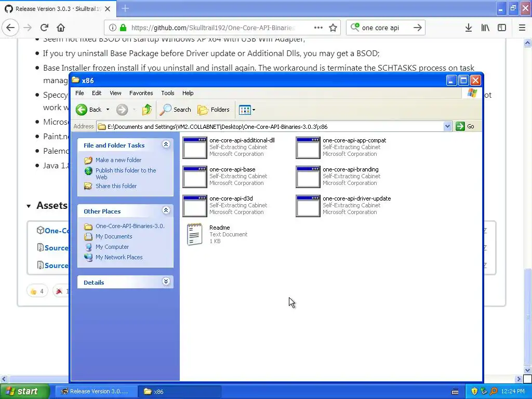532x399 pixels.
Task: Open One-Core-API-Binaries-3.0. folder link
Action: [x=130, y=226]
